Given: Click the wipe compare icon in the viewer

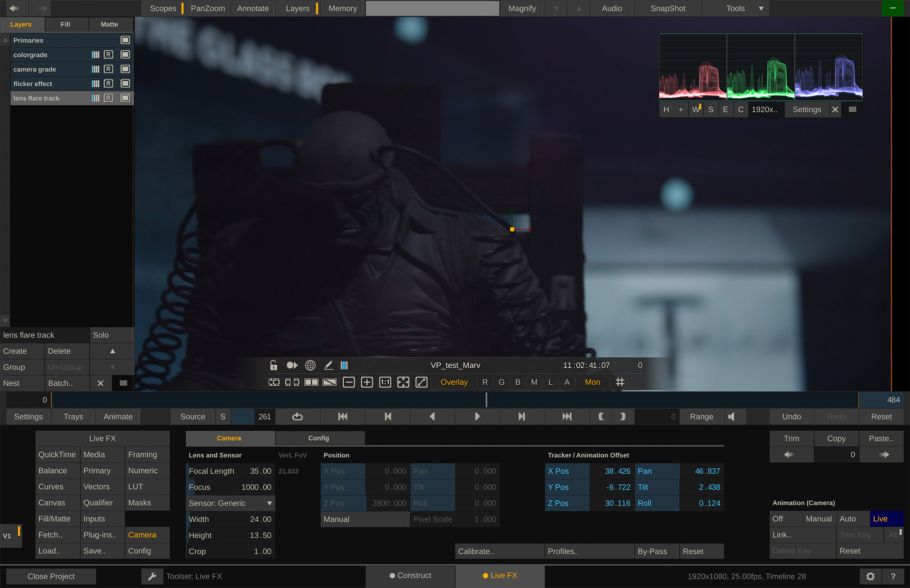Looking at the screenshot, I should [x=329, y=382].
